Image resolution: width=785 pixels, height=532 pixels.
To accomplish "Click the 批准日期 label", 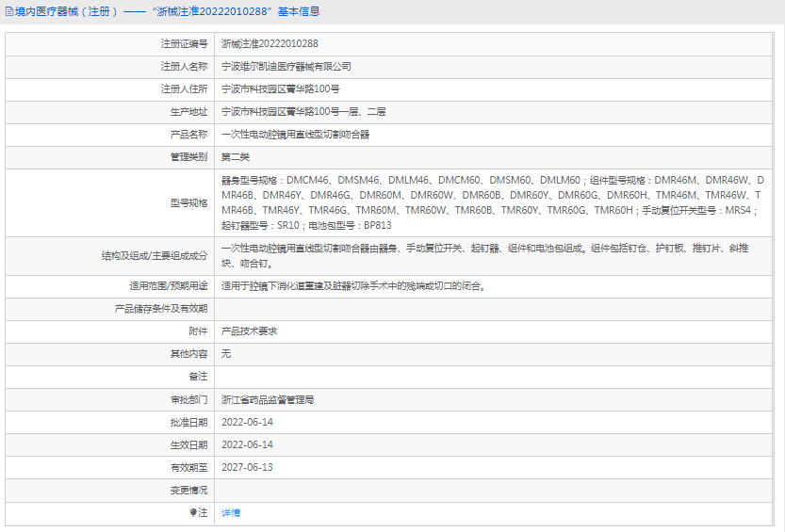I will [188, 423].
